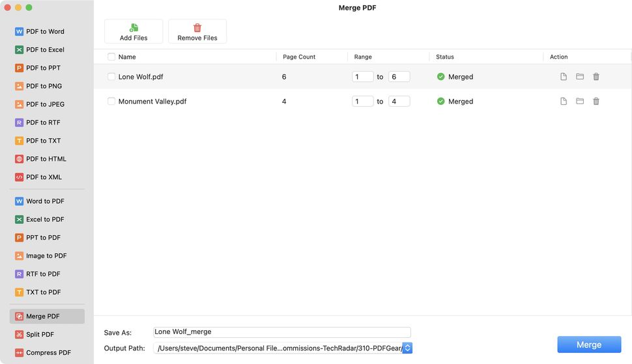
Task: Open the output folder for Monument Valley.pdf
Action: [x=580, y=102]
